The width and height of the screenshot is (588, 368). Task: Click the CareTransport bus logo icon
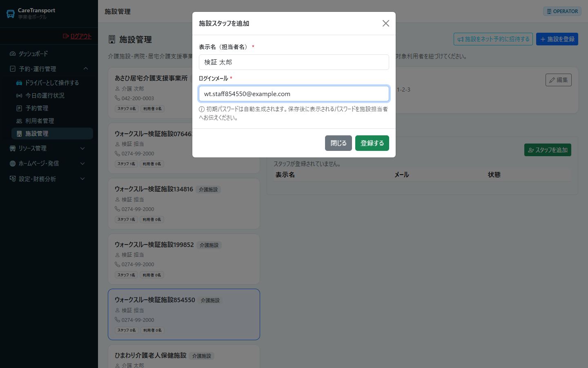[11, 13]
